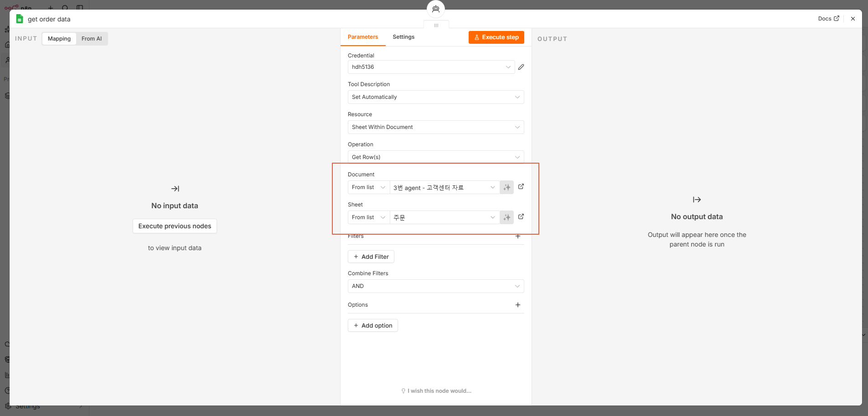
Task: Click the drag handle above the Parameters panel
Action: [x=436, y=26]
